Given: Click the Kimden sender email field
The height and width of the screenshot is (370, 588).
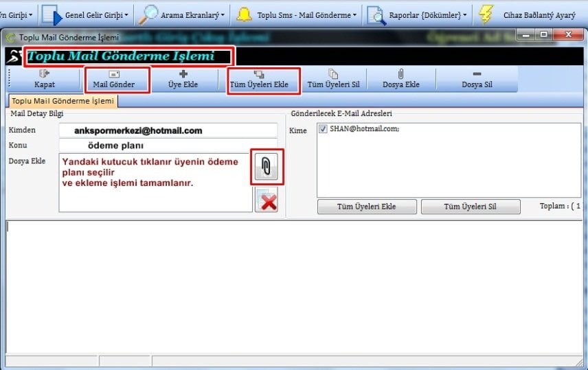Looking at the screenshot, I should (168, 130).
